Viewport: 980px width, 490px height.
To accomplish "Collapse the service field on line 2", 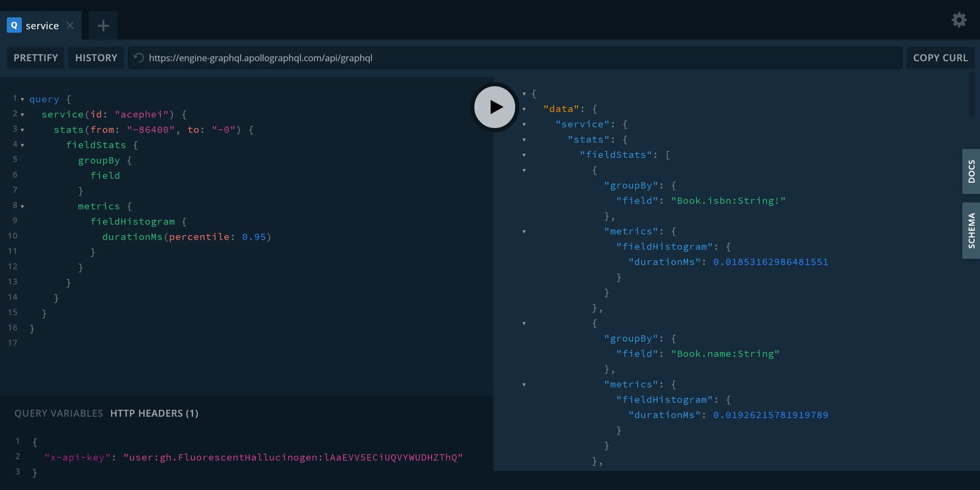I will (x=22, y=115).
